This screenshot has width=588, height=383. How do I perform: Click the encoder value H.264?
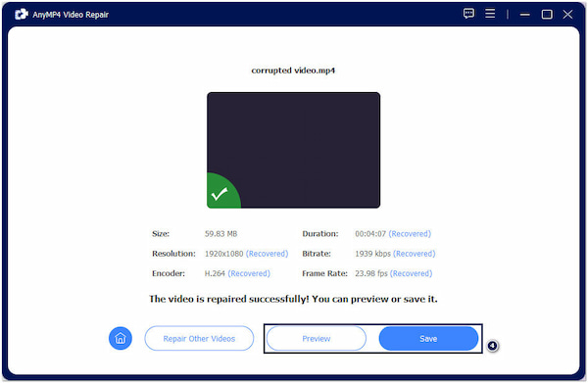[215, 273]
